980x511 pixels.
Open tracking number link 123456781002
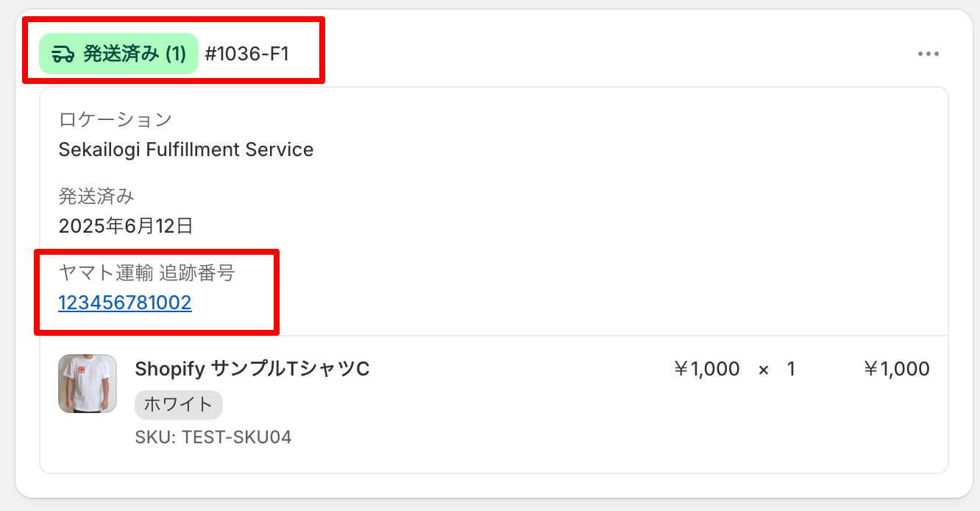pyautogui.click(x=125, y=303)
